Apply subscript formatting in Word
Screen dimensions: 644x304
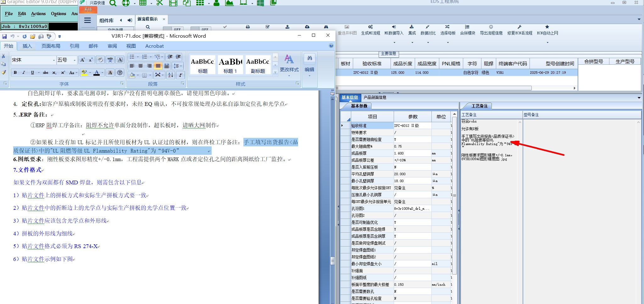click(x=54, y=73)
